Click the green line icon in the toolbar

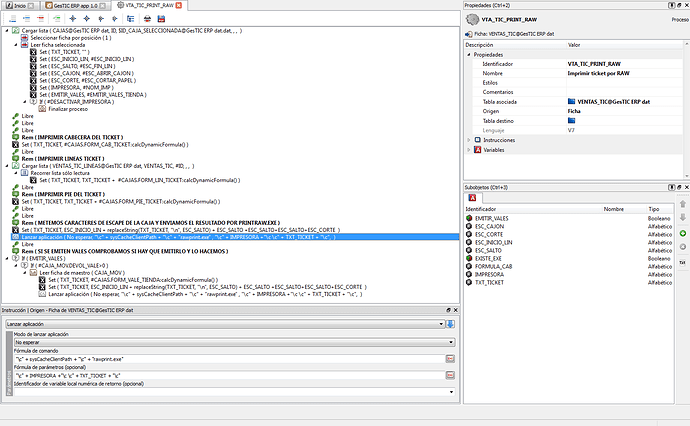tap(57, 19)
